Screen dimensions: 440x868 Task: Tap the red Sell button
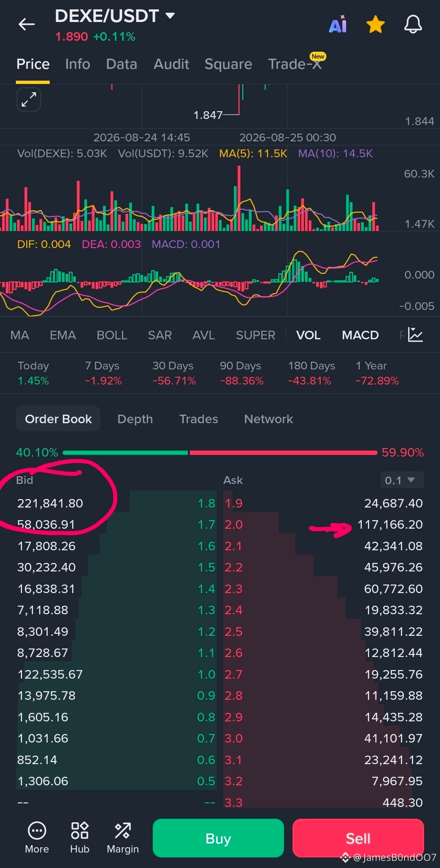[x=358, y=838]
